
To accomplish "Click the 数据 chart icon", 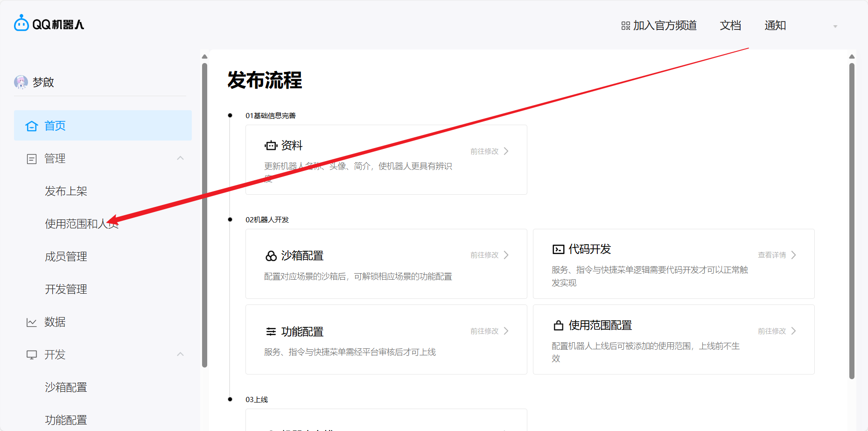I will point(32,322).
